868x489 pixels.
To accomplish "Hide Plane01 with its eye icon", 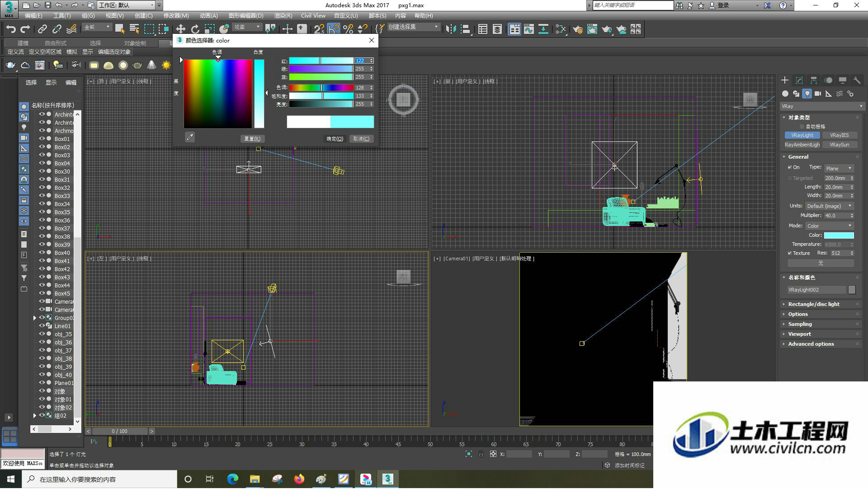I will [x=42, y=383].
